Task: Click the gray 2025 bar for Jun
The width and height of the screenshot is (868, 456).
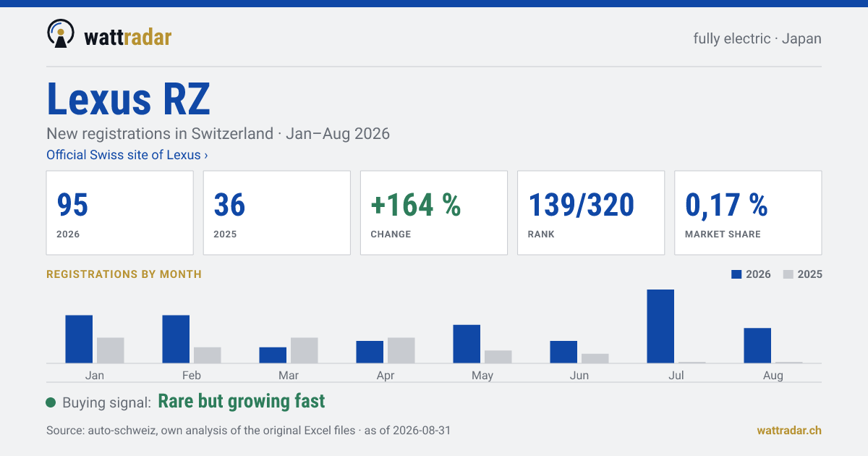Action: pos(595,358)
